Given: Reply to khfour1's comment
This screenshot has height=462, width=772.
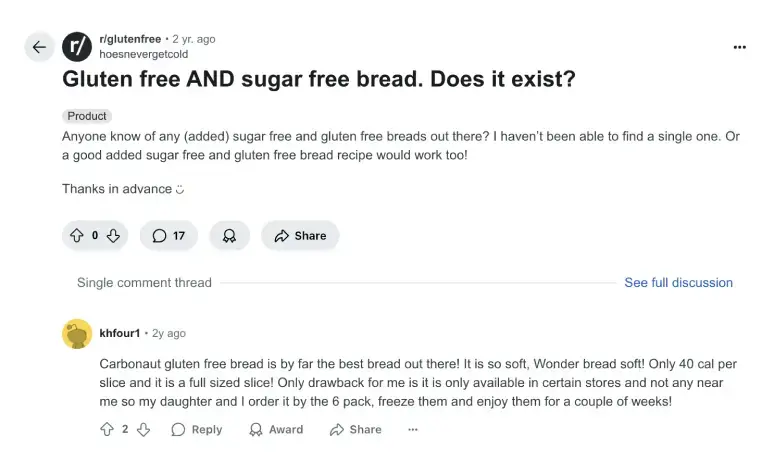Looking at the screenshot, I should tap(196, 429).
